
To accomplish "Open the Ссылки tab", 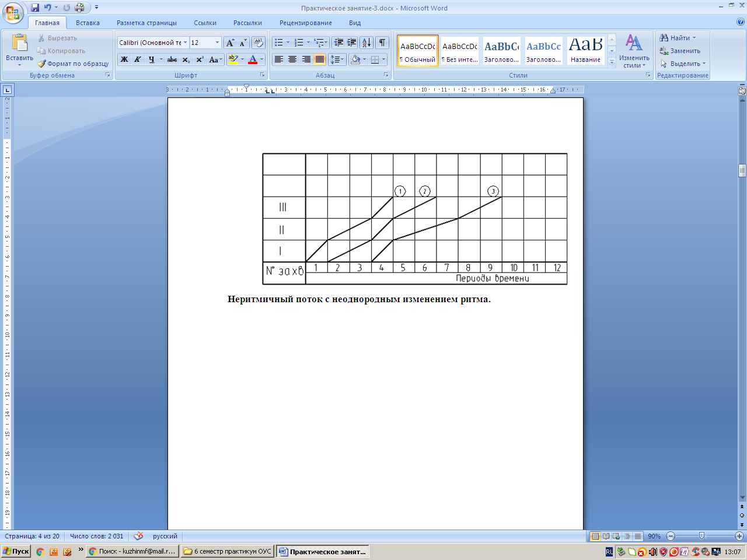I will pyautogui.click(x=205, y=23).
